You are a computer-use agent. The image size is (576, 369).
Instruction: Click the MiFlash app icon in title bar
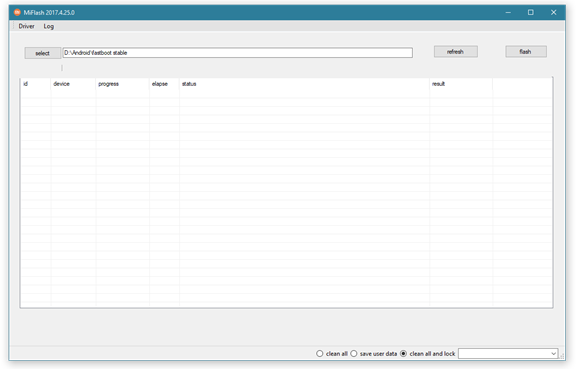click(17, 12)
